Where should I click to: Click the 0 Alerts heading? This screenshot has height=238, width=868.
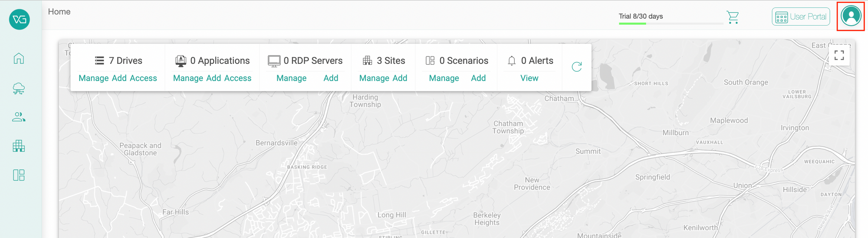click(x=537, y=61)
